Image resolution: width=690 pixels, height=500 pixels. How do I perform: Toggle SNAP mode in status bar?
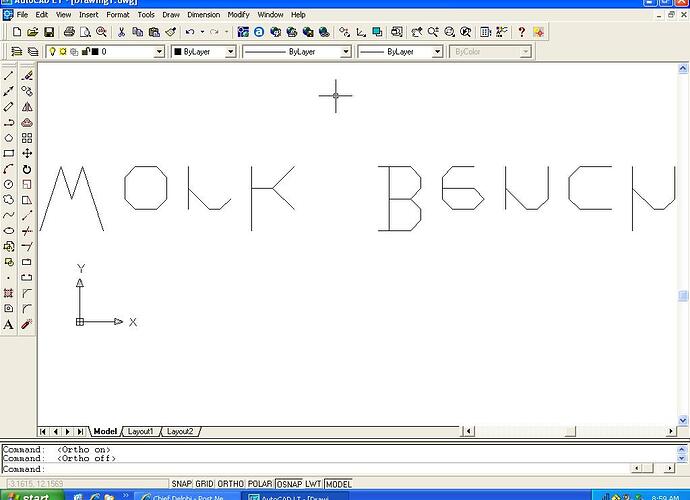[x=181, y=484]
